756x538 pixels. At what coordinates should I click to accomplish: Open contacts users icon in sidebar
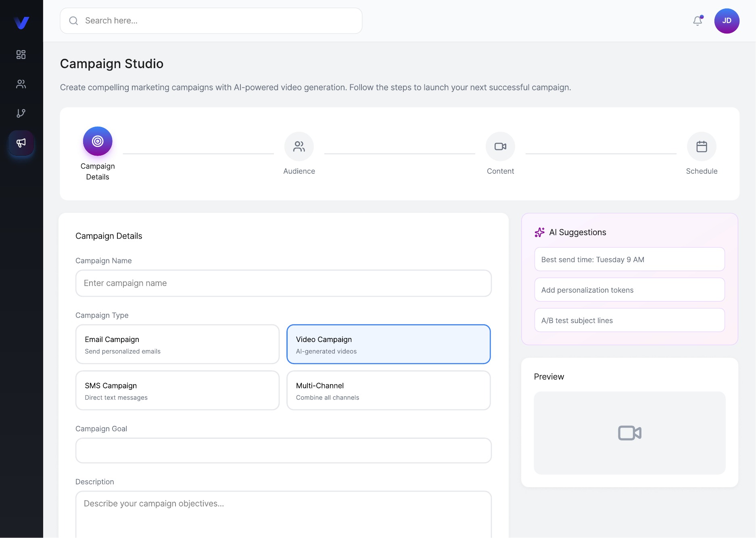point(21,84)
